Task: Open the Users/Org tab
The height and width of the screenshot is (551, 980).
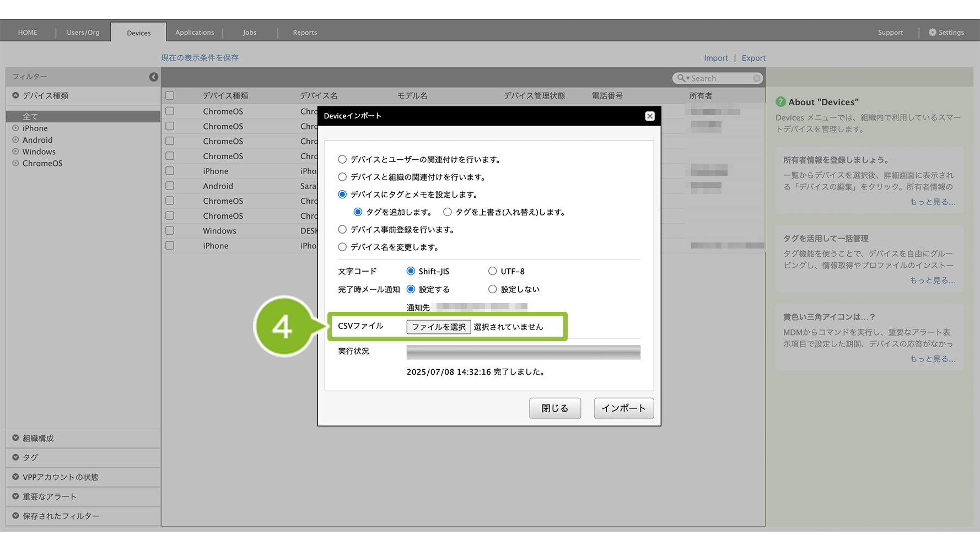Action: pyautogui.click(x=83, y=33)
